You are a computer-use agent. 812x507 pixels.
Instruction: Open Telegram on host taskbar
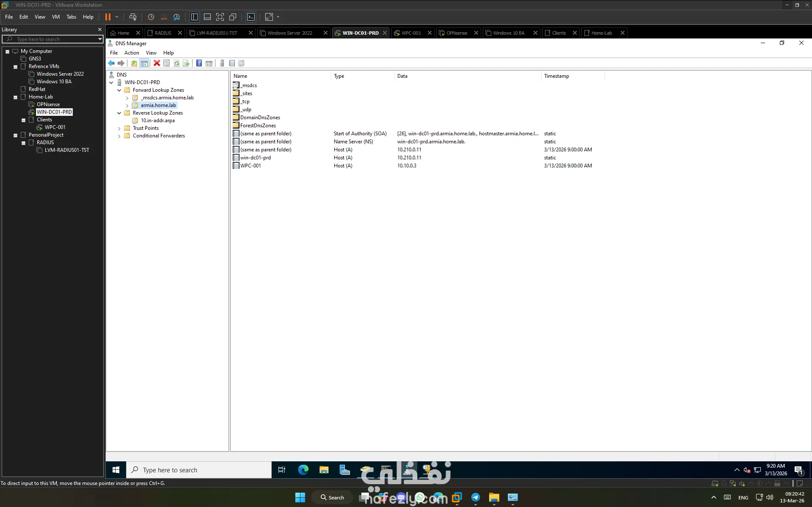(476, 497)
